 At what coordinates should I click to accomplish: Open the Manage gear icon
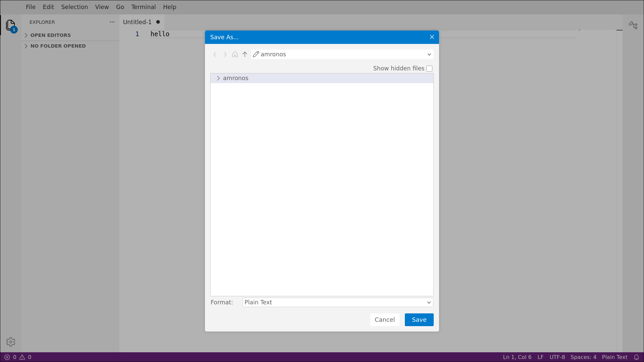point(11,342)
